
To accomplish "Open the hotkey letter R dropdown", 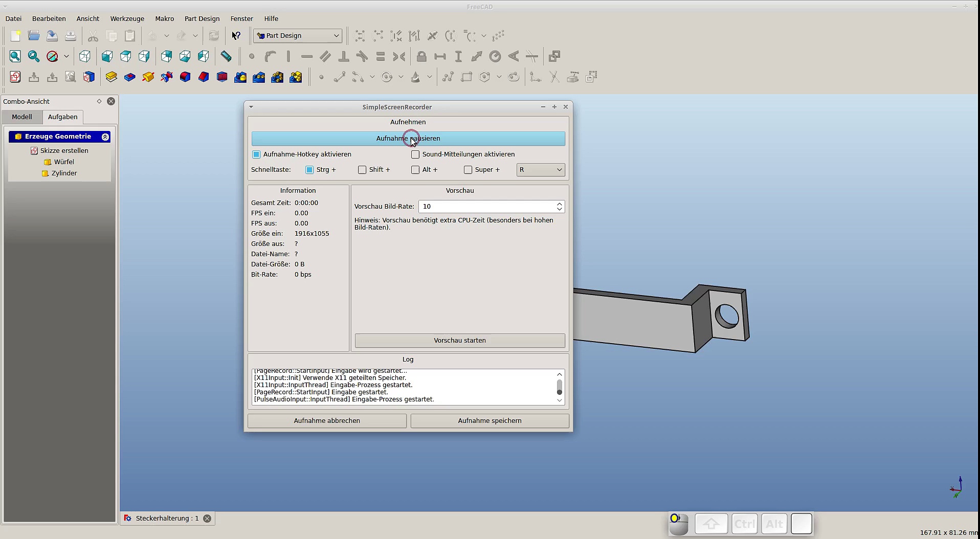I will [x=541, y=170].
